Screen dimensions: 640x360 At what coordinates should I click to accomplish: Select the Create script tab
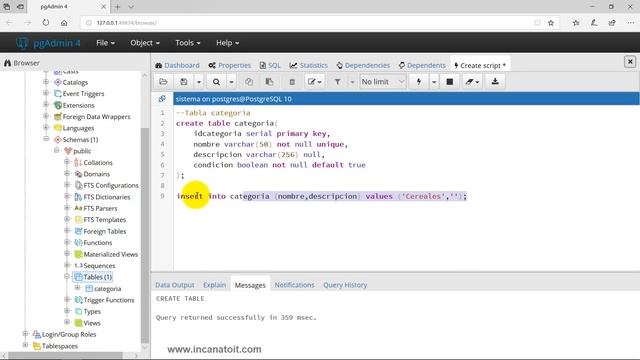click(x=480, y=65)
